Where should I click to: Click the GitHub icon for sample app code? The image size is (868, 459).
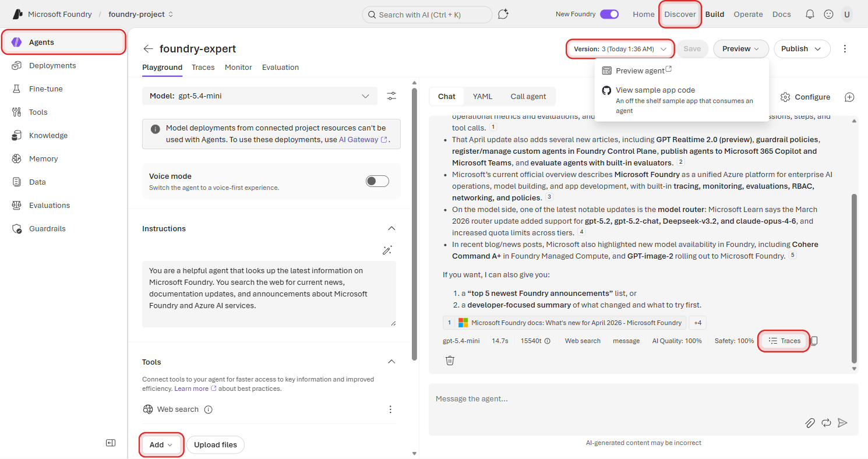(606, 90)
